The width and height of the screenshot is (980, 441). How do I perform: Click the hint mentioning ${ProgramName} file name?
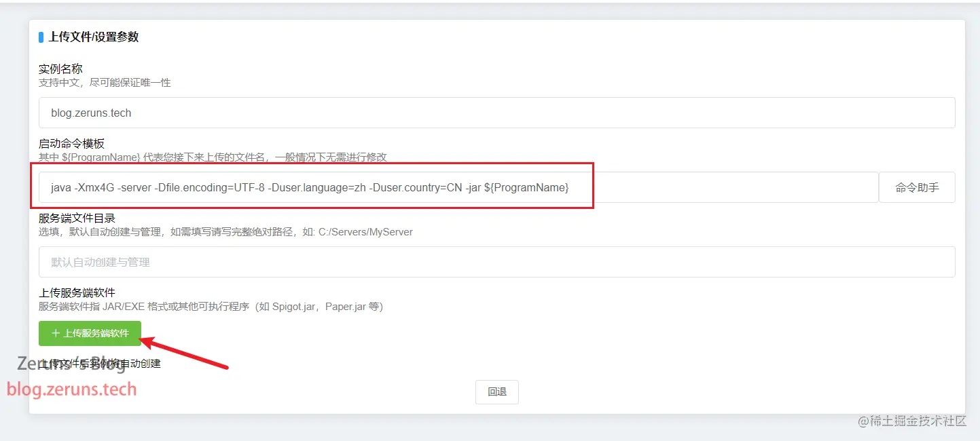[213, 157]
